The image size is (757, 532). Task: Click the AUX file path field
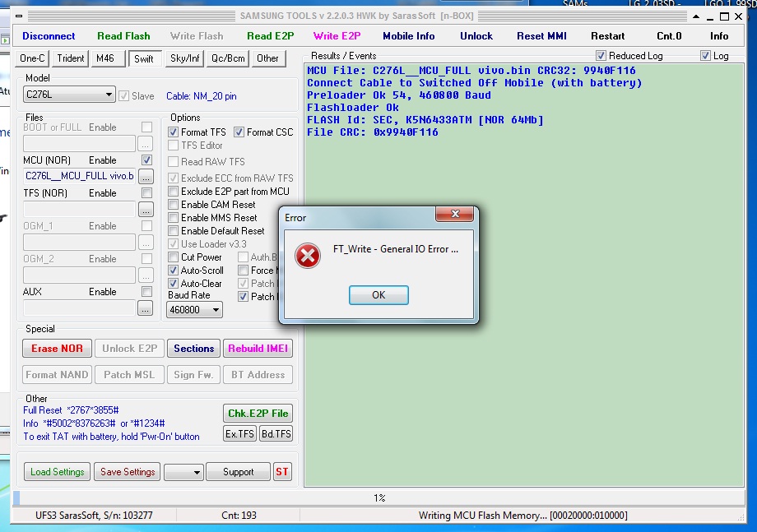pos(80,308)
